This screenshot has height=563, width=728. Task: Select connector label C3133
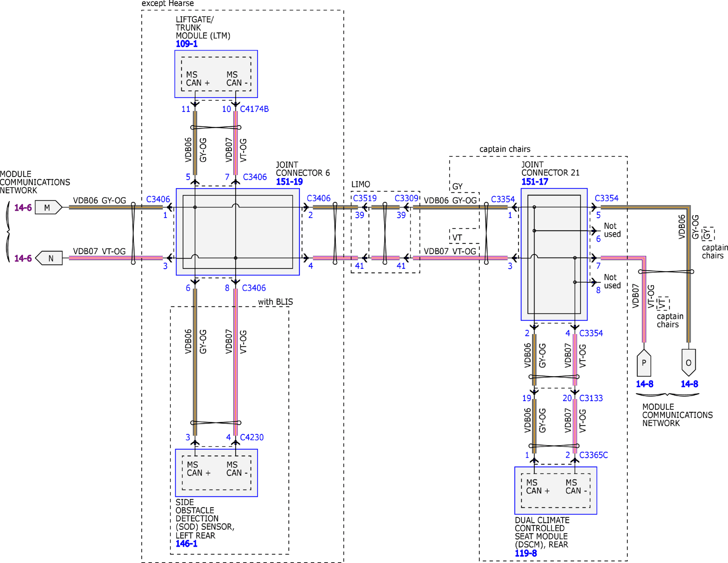[591, 398]
